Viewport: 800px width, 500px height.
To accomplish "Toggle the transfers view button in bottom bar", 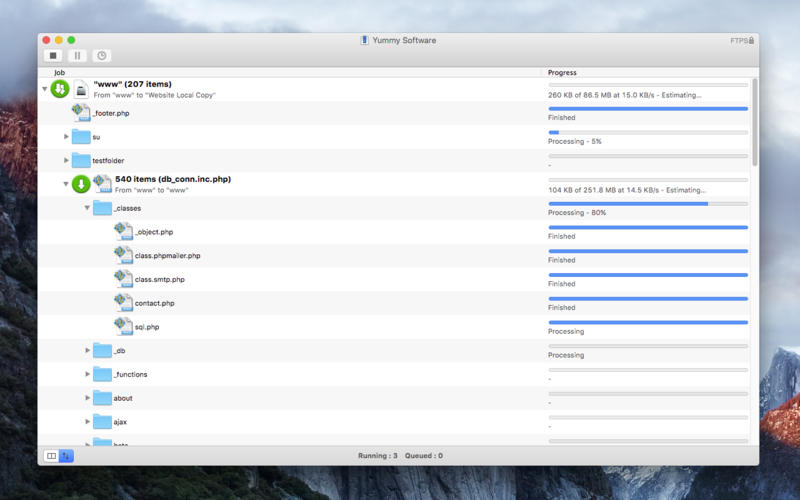I will point(67,456).
